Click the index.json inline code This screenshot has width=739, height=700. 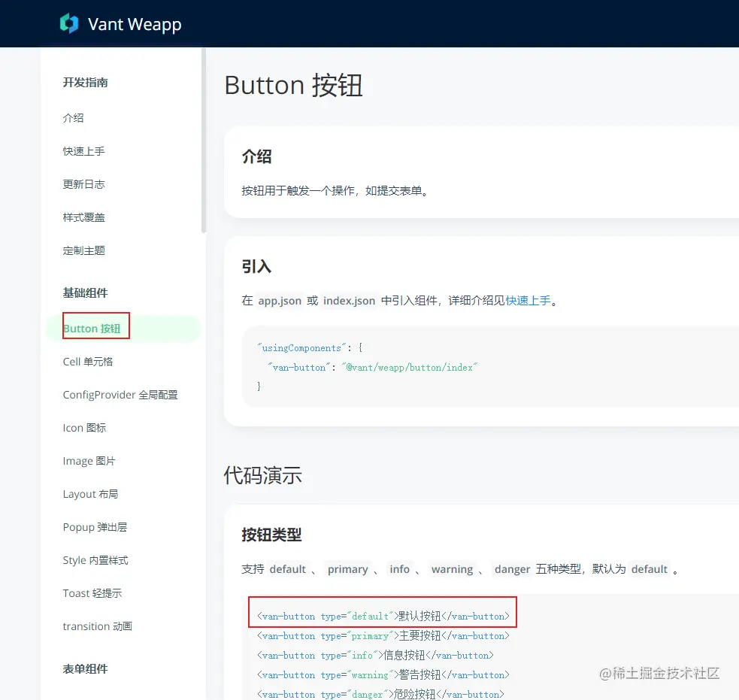pos(350,301)
